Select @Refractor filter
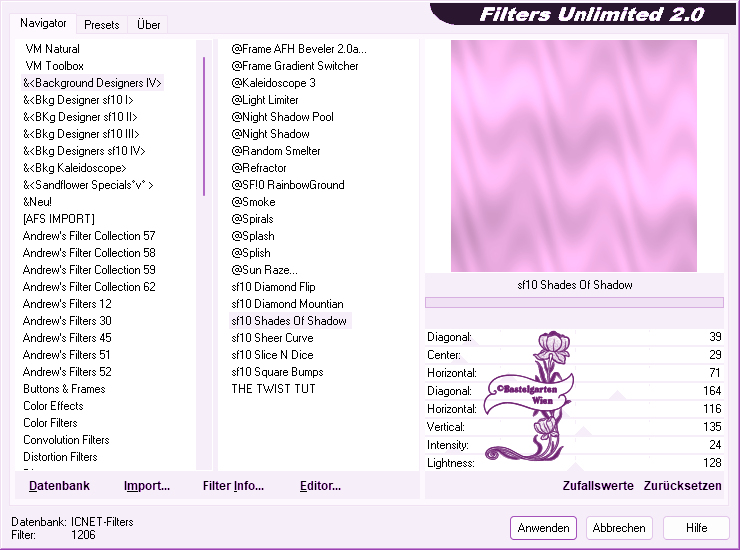The image size is (740, 550). pos(259,168)
